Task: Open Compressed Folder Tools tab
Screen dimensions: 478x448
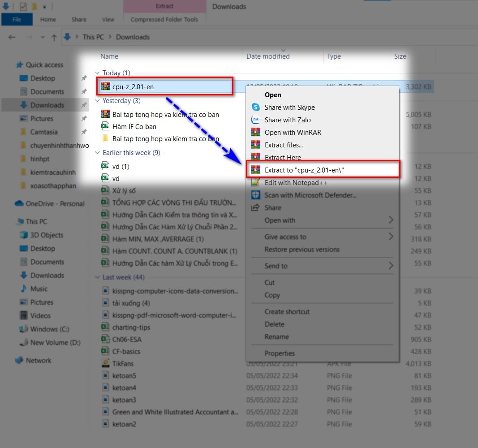Action: [x=164, y=20]
